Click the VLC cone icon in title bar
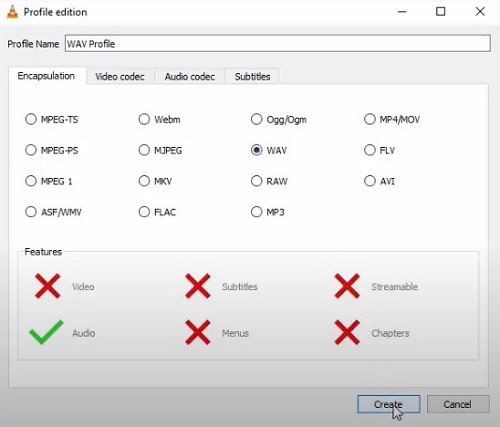Viewport: 500px width, 427px height. [x=12, y=12]
